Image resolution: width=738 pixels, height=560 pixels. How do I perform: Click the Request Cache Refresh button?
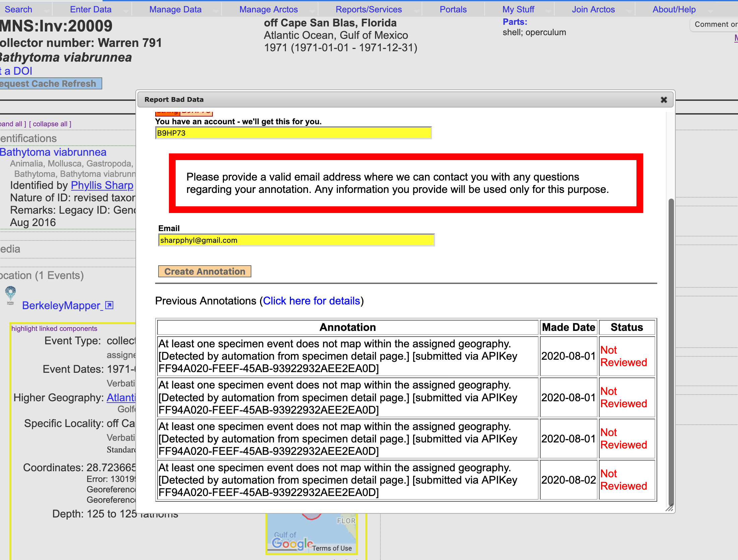(50, 83)
